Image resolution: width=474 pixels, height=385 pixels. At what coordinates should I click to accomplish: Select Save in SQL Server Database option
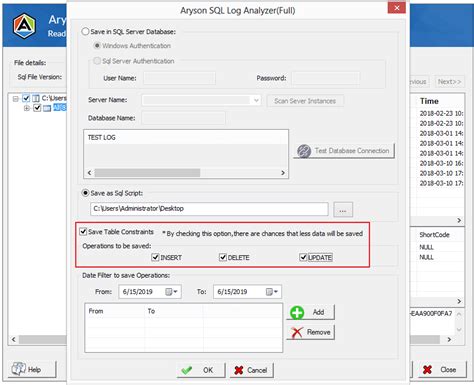click(85, 32)
